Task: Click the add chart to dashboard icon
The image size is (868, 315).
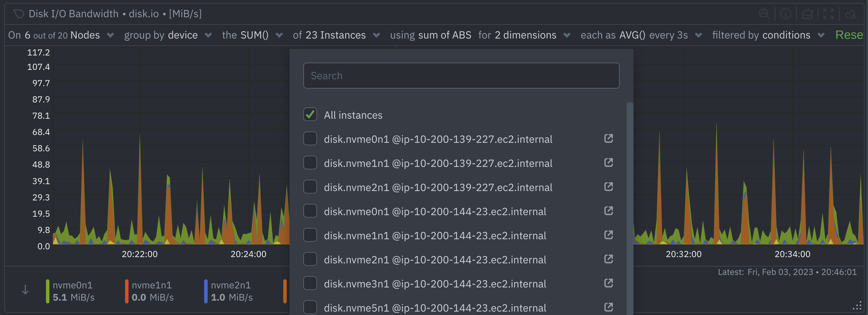Action: [x=850, y=14]
